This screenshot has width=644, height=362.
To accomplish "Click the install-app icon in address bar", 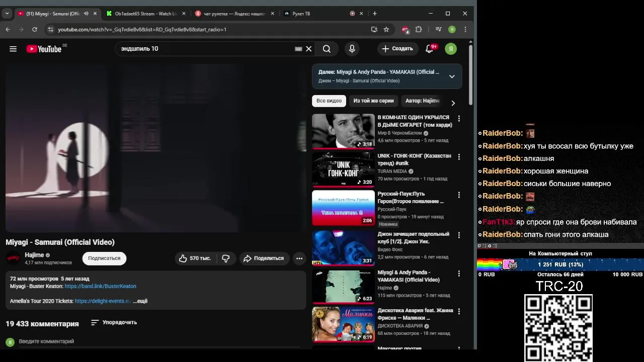I will pyautogui.click(x=374, y=29).
